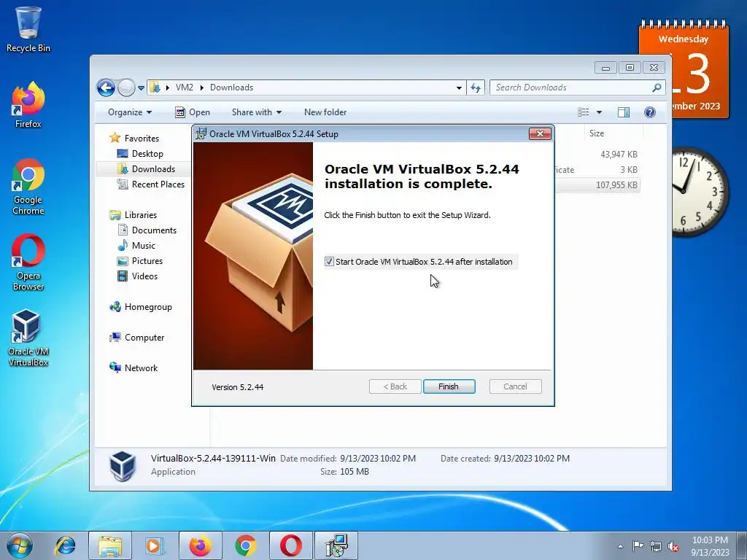Click the analog clock desktop gadget
Image resolution: width=747 pixels, height=560 pixels.
tap(700, 192)
